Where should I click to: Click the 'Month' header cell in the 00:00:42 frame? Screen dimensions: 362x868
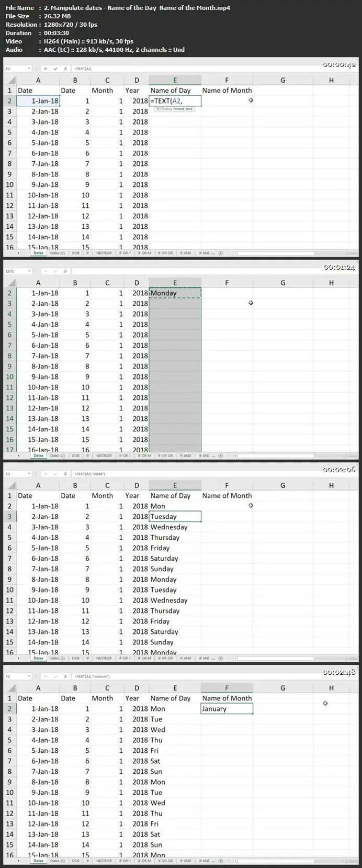[107, 90]
